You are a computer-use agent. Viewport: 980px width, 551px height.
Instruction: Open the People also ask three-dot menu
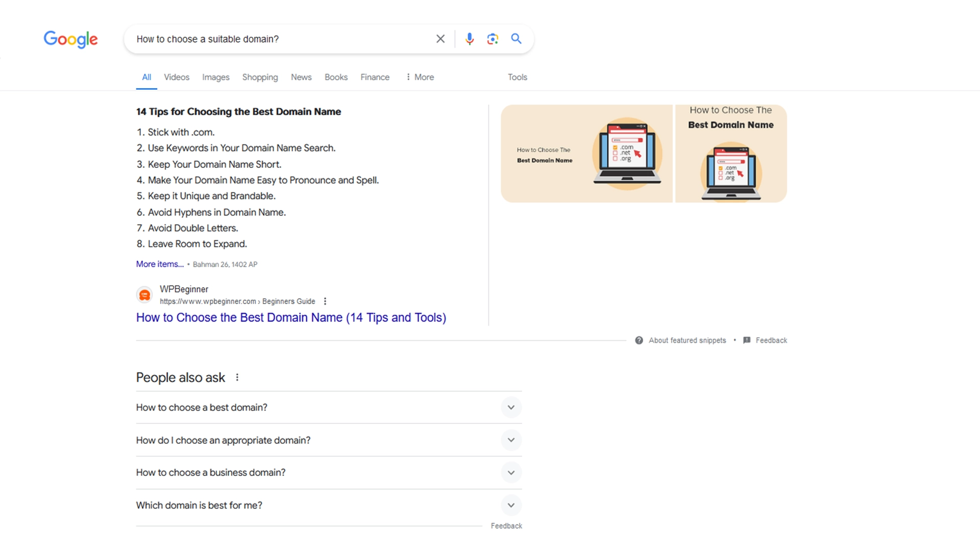coord(237,378)
